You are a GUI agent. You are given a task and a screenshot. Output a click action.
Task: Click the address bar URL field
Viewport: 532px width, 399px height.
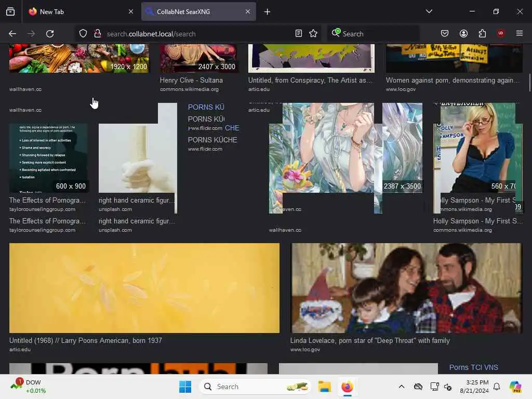tap(198, 34)
